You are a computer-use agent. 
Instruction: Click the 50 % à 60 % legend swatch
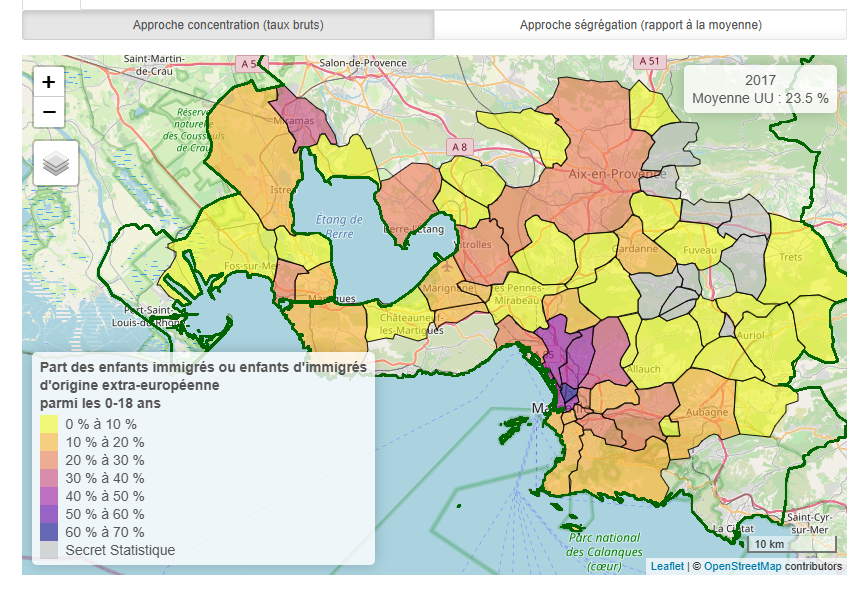[x=50, y=514]
